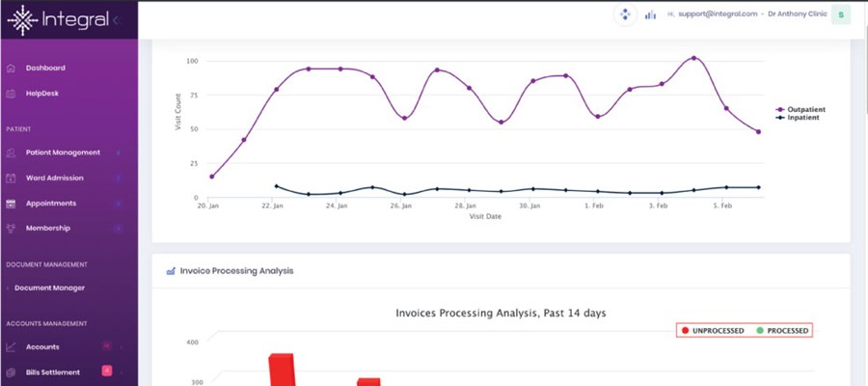Click the four-dot quick actions icon

(624, 15)
